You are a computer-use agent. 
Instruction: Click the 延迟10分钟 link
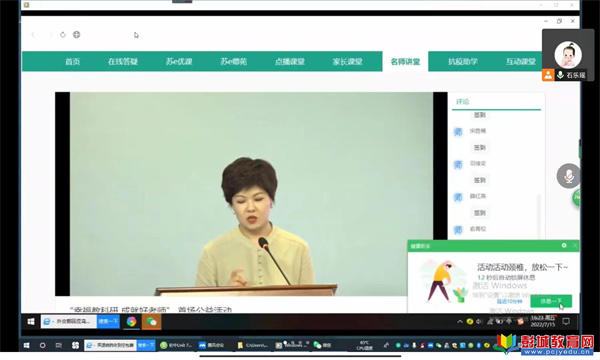tap(509, 301)
